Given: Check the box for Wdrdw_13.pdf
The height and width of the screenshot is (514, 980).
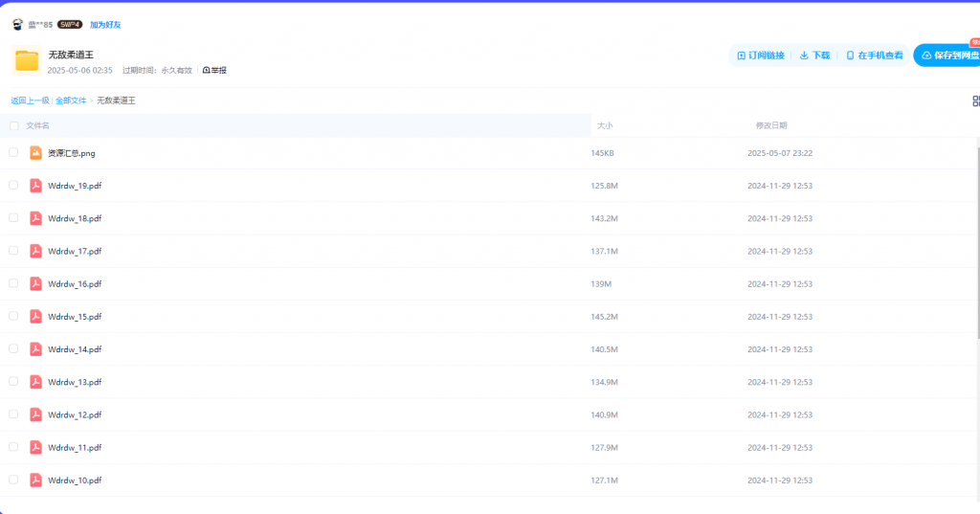Looking at the screenshot, I should pos(13,381).
